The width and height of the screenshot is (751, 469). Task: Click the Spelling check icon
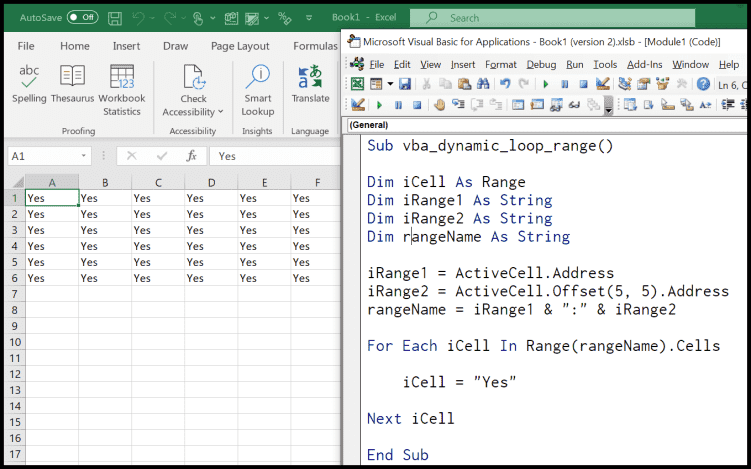pyautogui.click(x=30, y=78)
